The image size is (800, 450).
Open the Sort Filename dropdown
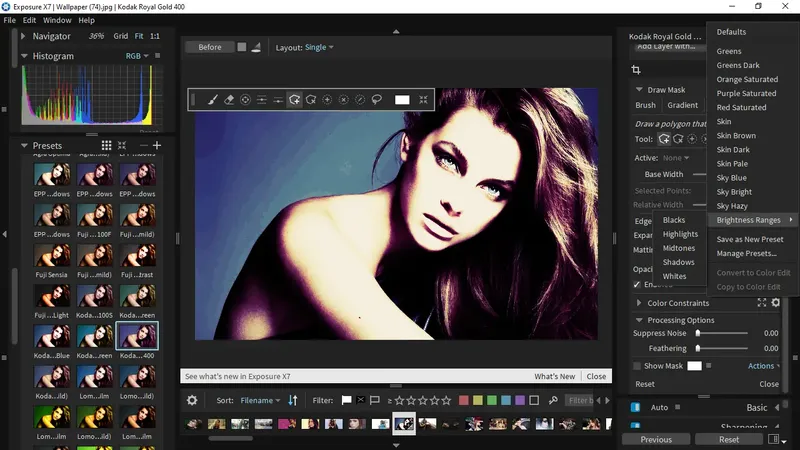[260, 401]
